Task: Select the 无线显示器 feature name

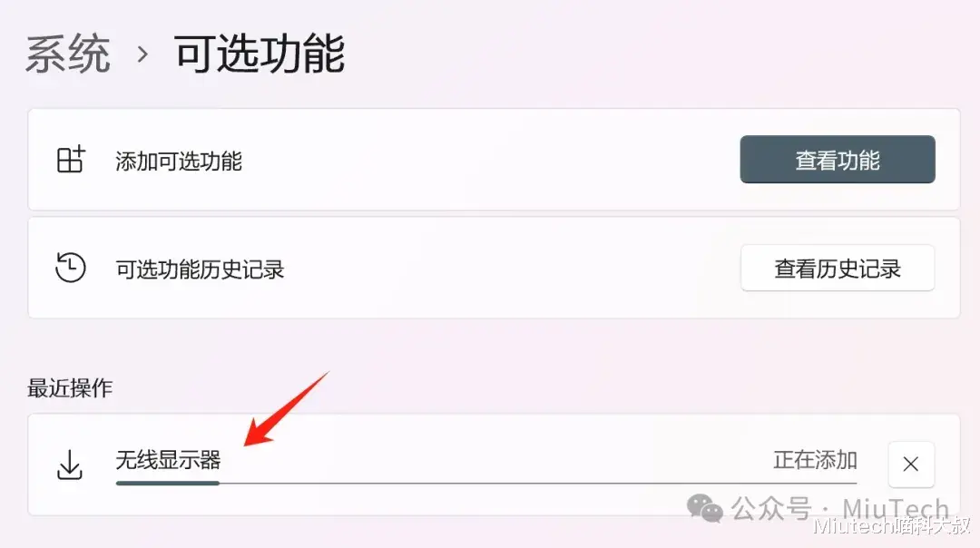Action: (x=168, y=460)
